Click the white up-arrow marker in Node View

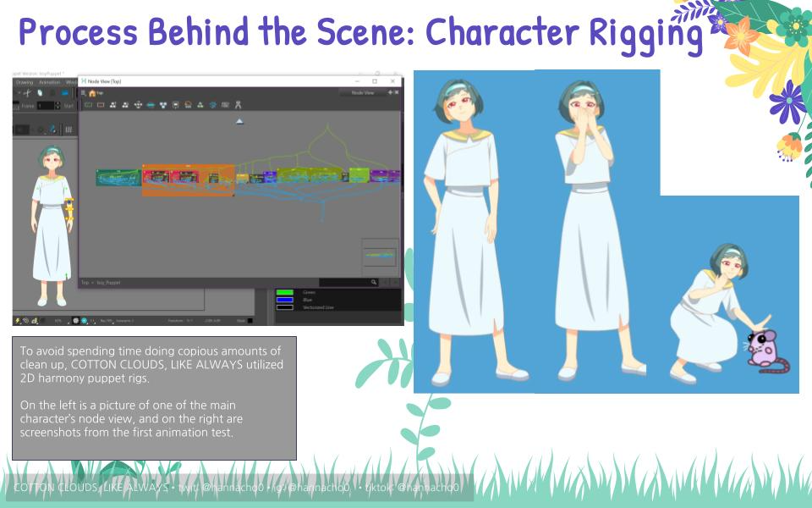click(x=239, y=122)
